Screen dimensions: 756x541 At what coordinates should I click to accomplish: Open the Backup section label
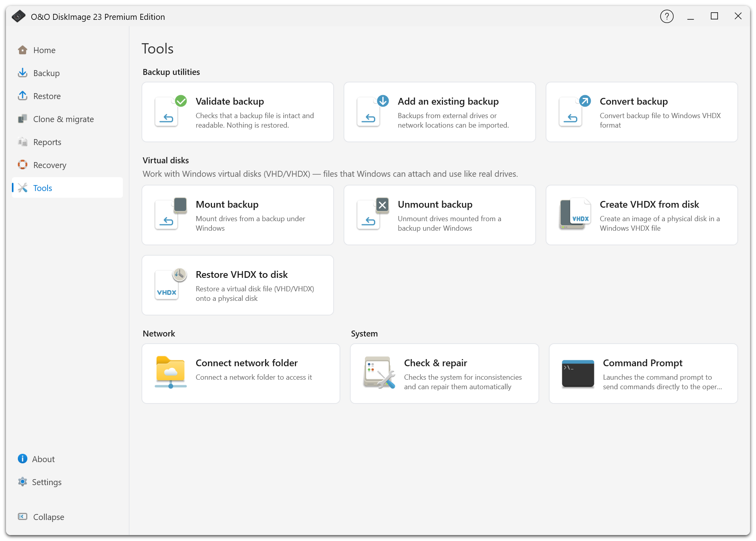pos(46,73)
